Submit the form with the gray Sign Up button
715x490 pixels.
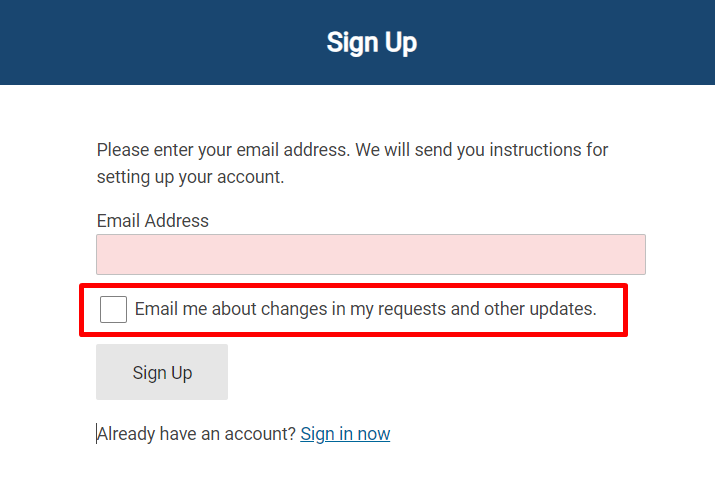pyautogui.click(x=162, y=372)
